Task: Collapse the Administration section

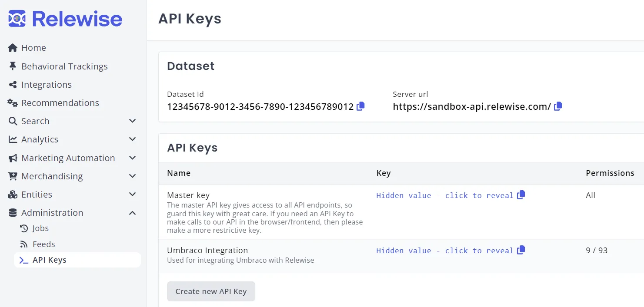Action: pos(133,213)
